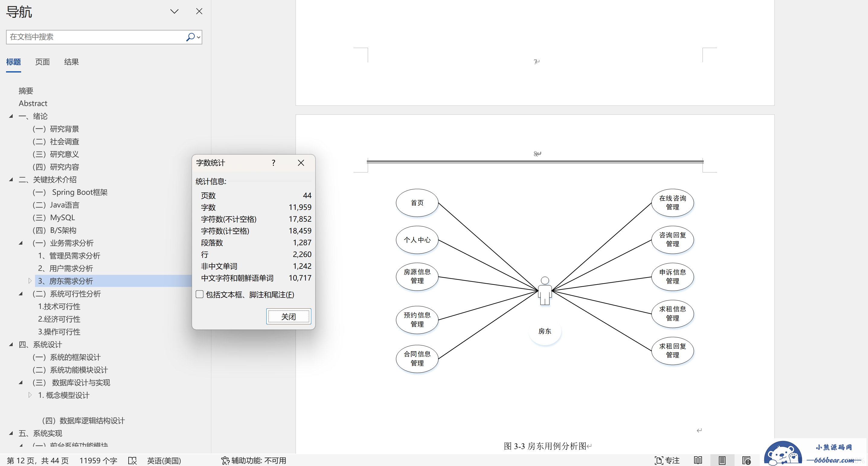
Task: Switch to the 标题 tab
Action: coord(14,62)
